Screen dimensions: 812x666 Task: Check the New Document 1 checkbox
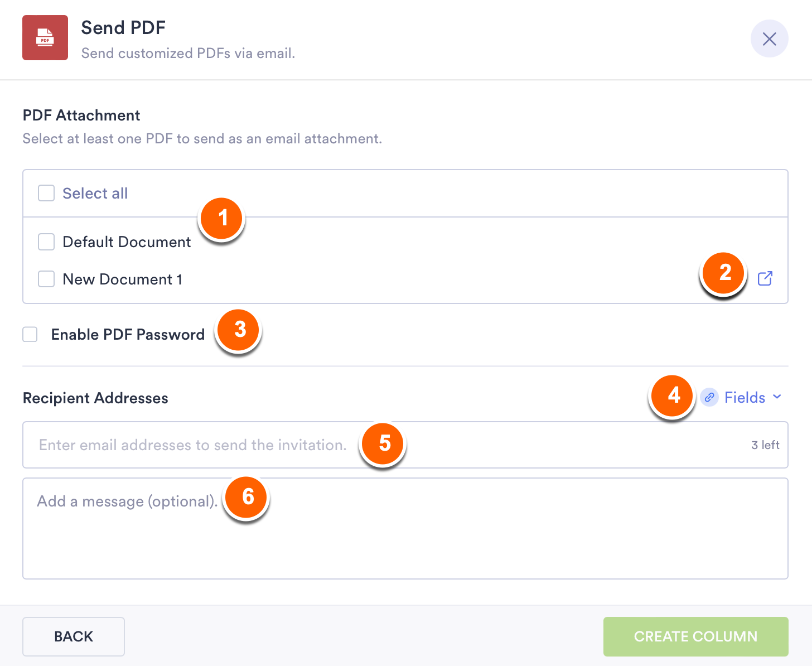46,279
